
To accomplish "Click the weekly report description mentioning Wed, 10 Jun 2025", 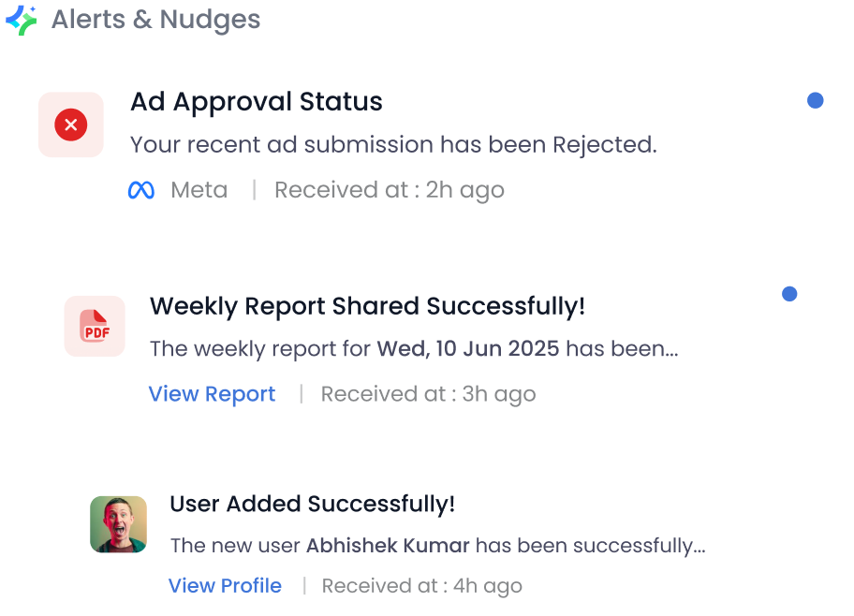I will click(413, 349).
